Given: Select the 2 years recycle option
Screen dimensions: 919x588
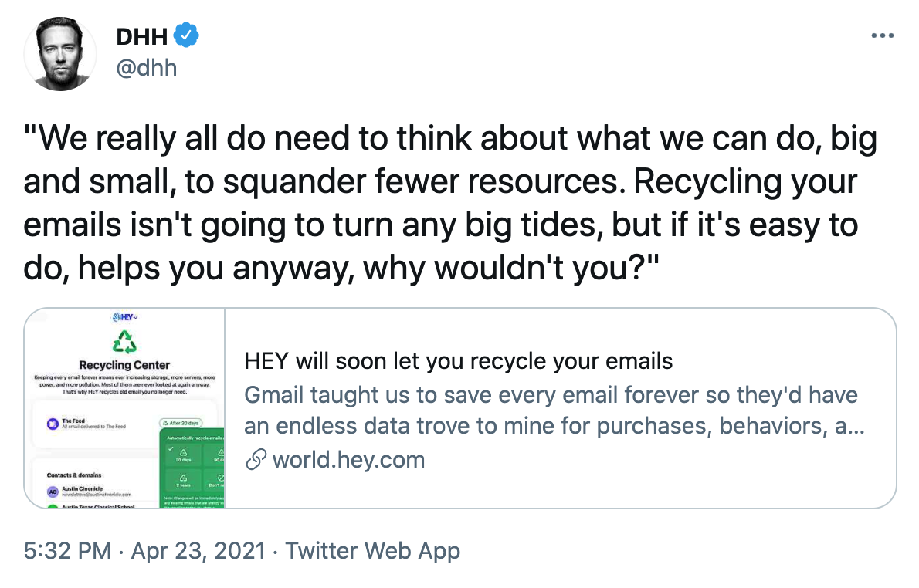Looking at the screenshot, I should (x=184, y=480).
